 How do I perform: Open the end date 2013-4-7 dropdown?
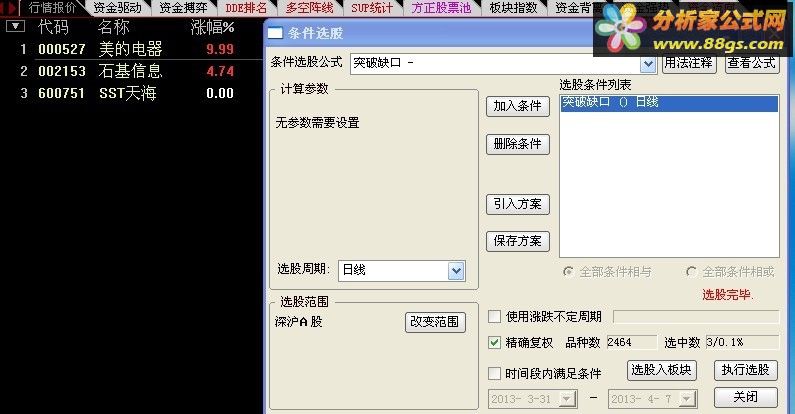pyautogui.click(x=687, y=399)
